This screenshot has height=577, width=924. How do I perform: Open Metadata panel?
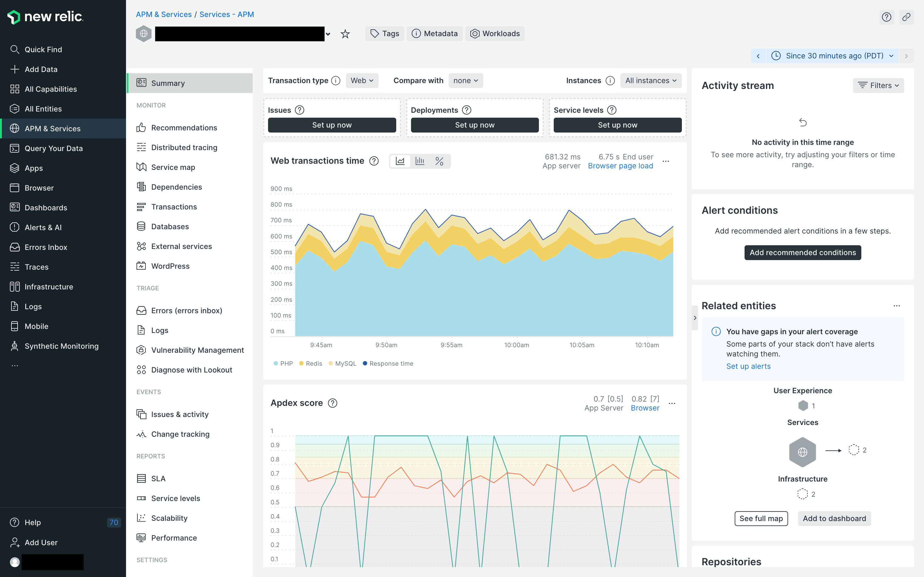[435, 34]
